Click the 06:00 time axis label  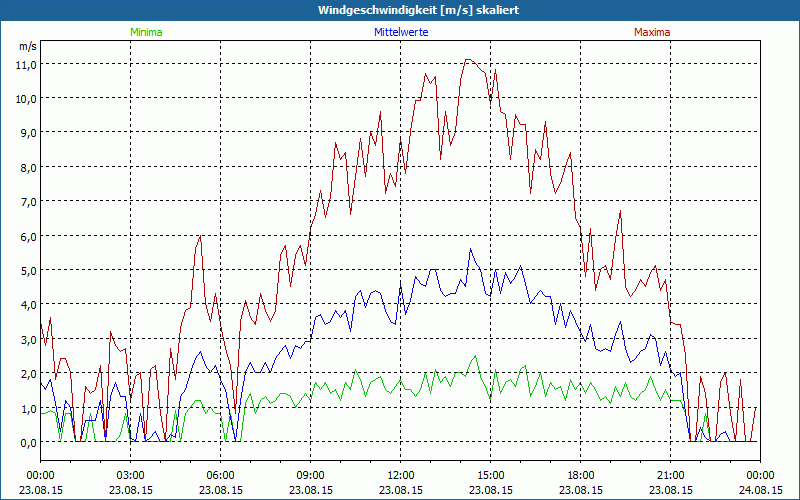(220, 476)
